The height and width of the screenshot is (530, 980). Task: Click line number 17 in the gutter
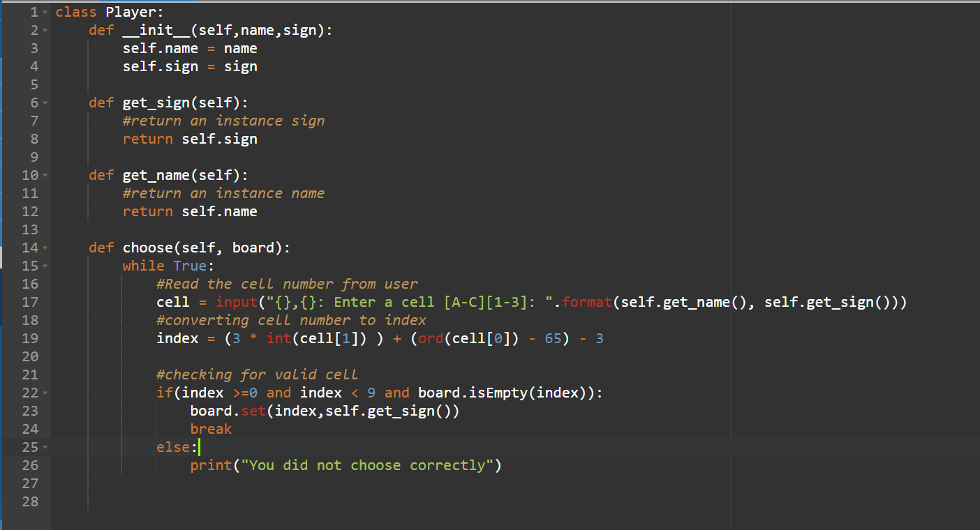pos(31,301)
